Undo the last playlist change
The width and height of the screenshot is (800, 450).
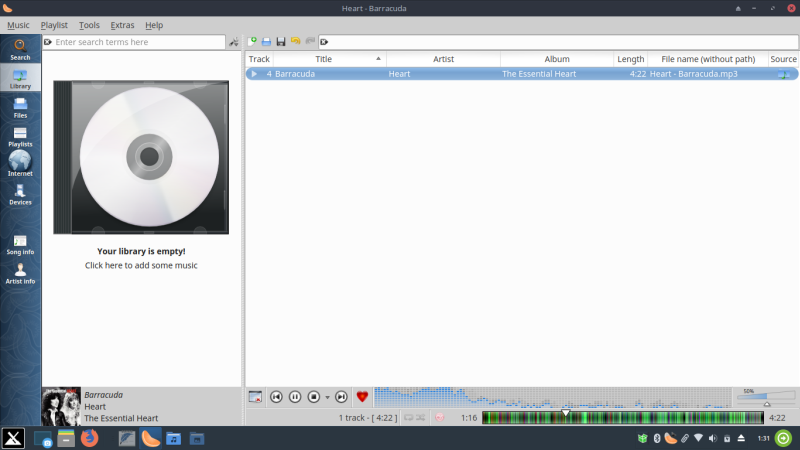point(295,41)
